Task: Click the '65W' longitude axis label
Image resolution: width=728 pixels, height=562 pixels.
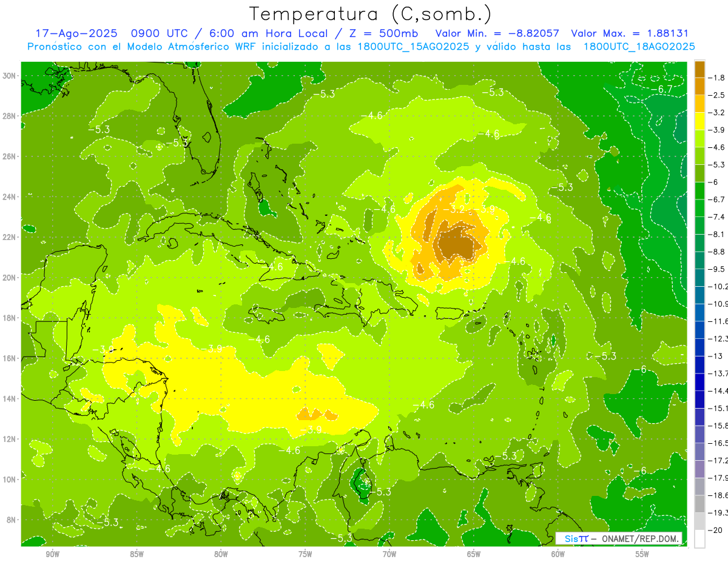Action: (x=474, y=554)
